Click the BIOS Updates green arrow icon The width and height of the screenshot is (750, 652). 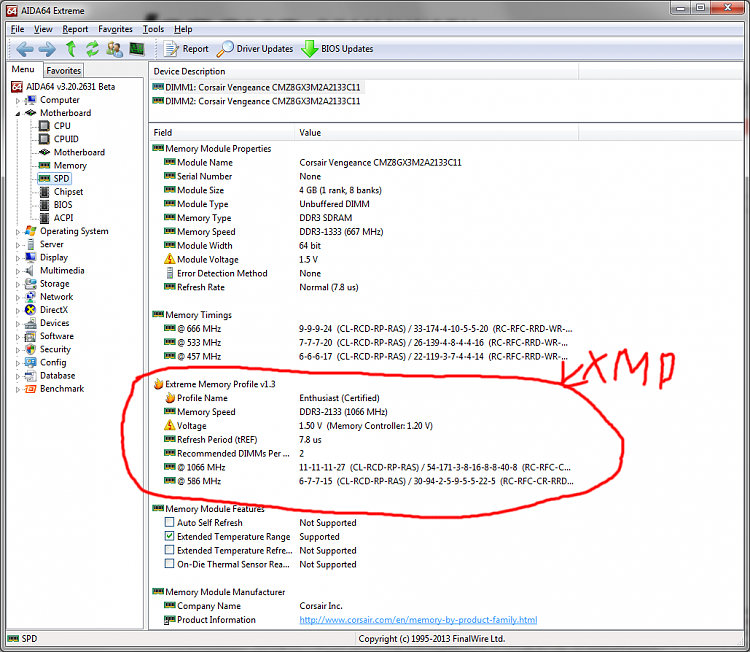(309, 49)
